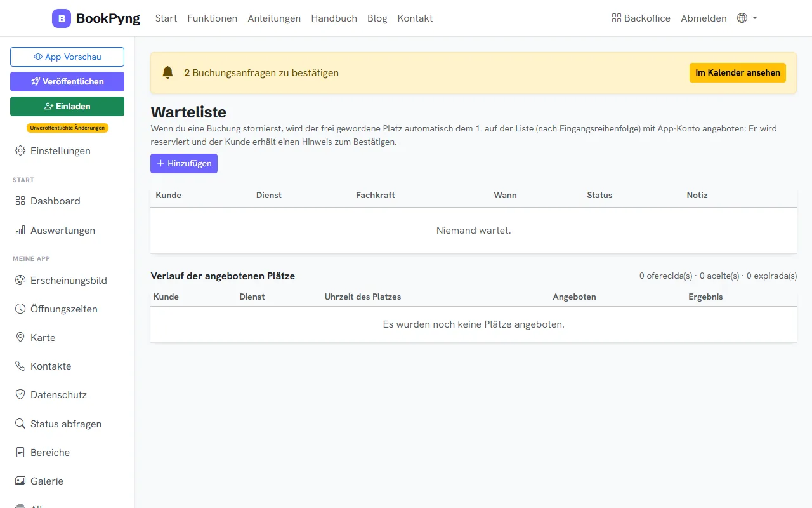Click the Backoffice grid icon
Image resolution: width=812 pixels, height=508 pixels.
tap(616, 18)
